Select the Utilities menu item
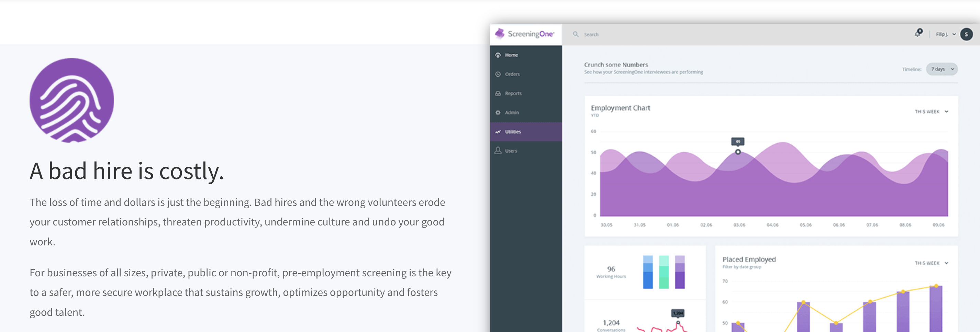The image size is (980, 332). coord(526,132)
